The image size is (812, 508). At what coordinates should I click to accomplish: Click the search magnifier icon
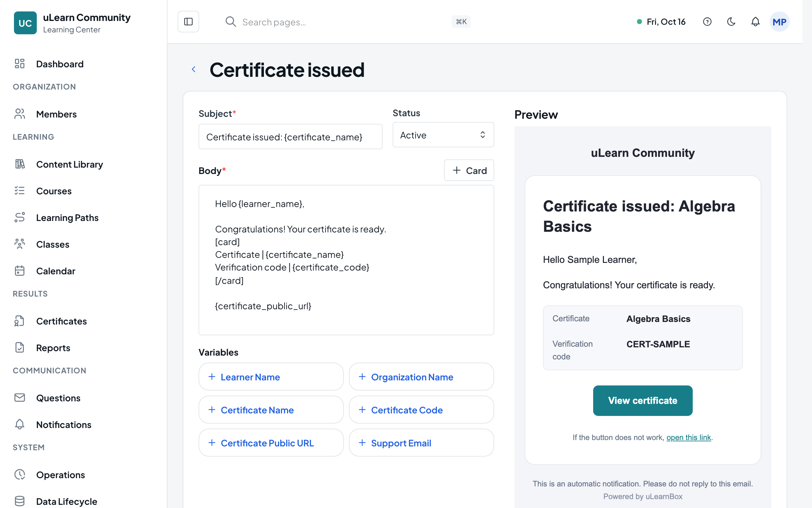tap(231, 22)
